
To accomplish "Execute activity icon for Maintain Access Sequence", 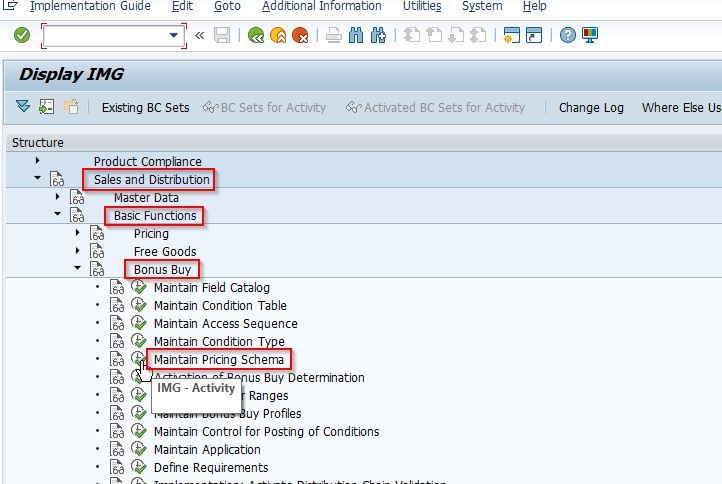I will point(139,323).
